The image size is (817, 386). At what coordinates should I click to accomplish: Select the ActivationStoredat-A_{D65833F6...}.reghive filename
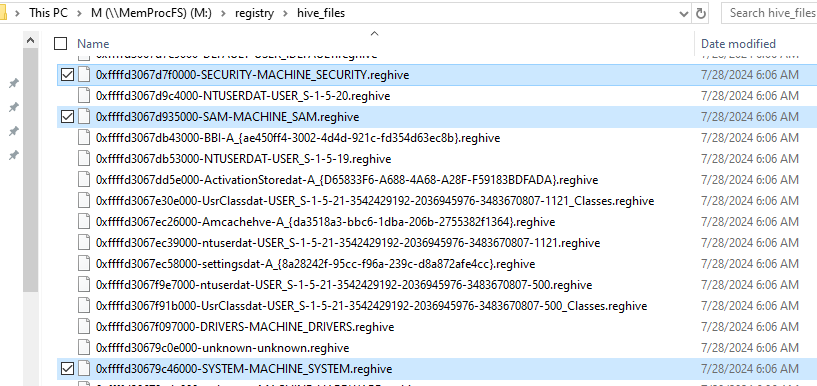pyautogui.click(x=347, y=180)
